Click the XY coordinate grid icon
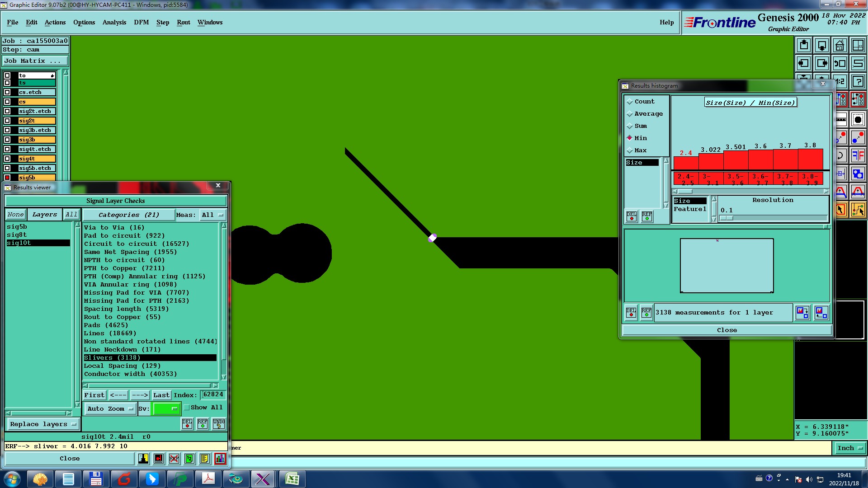 (858, 45)
